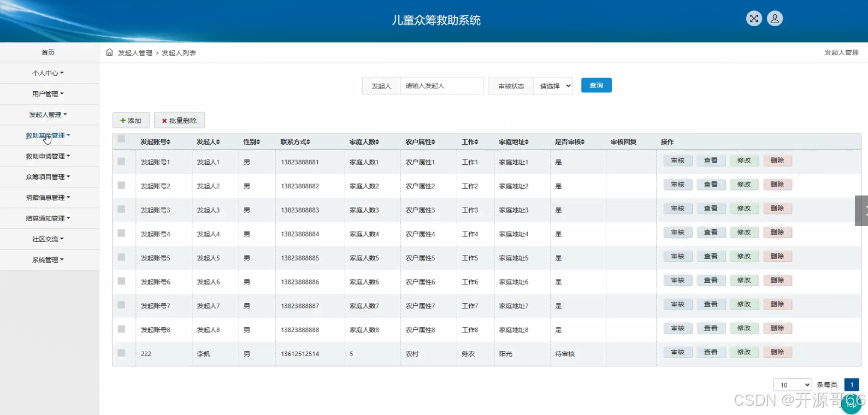The height and width of the screenshot is (415, 868).
Task: Click 删除 for row 发起账号4
Action: click(x=777, y=233)
